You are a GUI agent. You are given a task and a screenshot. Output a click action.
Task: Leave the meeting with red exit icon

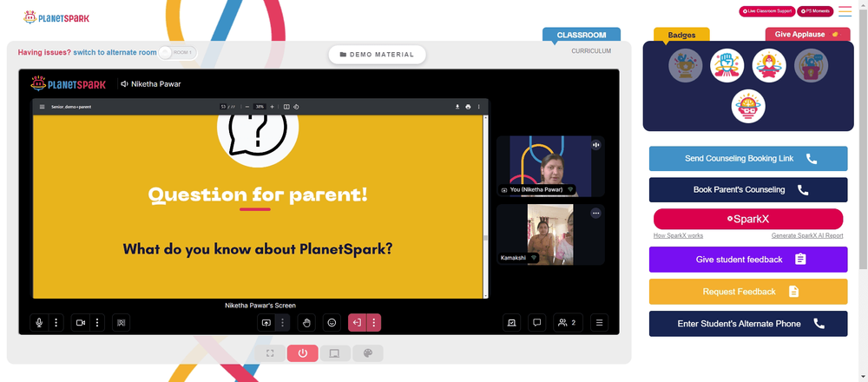pyautogui.click(x=357, y=323)
